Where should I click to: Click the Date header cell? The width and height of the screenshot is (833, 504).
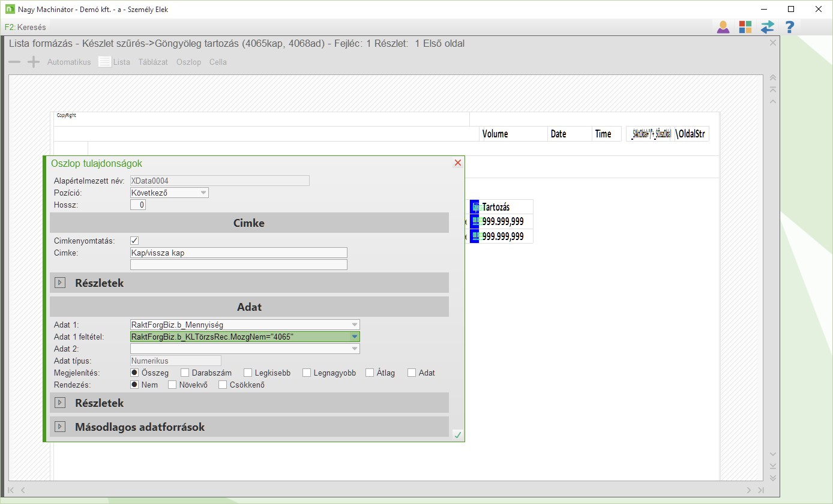[x=570, y=134]
